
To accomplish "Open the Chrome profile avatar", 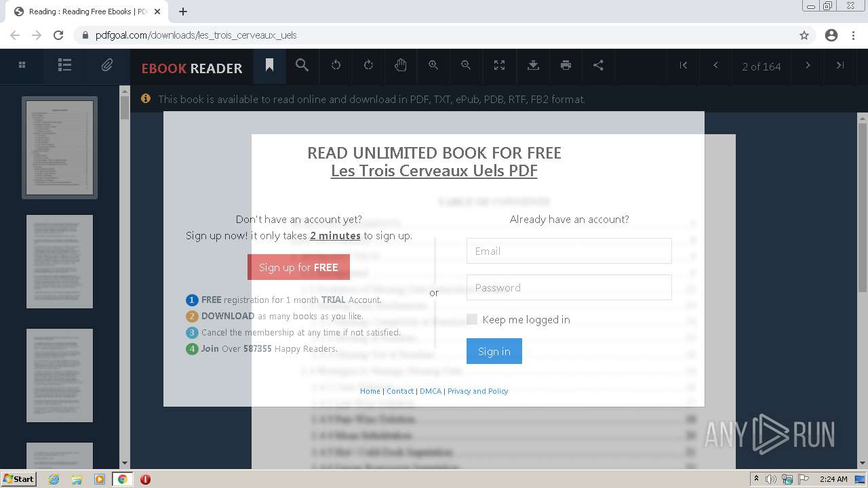I will 831,35.
